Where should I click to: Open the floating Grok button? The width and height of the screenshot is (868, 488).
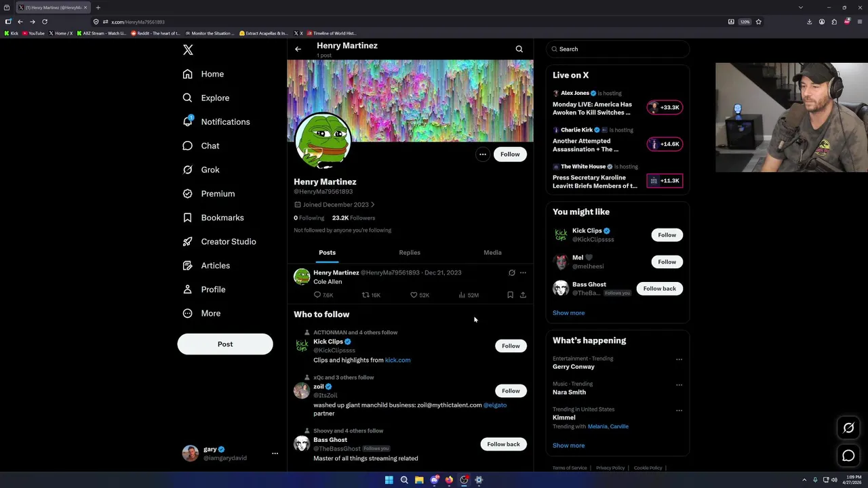point(848,428)
